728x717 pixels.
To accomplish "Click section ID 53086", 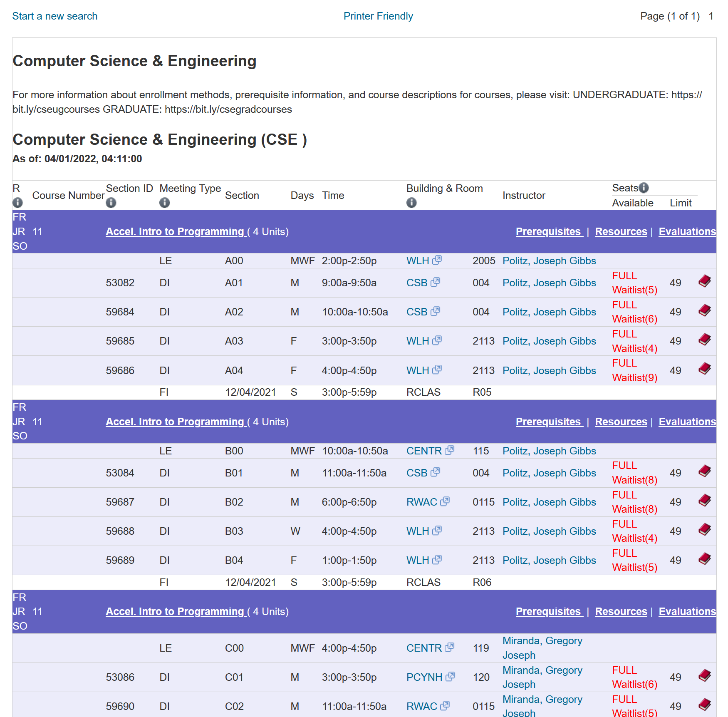I will coord(120,677).
